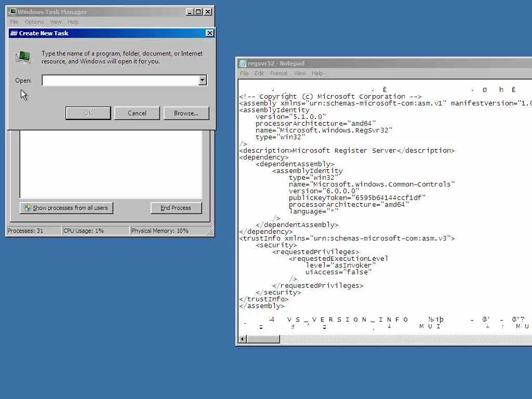The height and width of the screenshot is (399, 532).
Task: Click the CPU Usage: 1% status text
Action: 84,231
